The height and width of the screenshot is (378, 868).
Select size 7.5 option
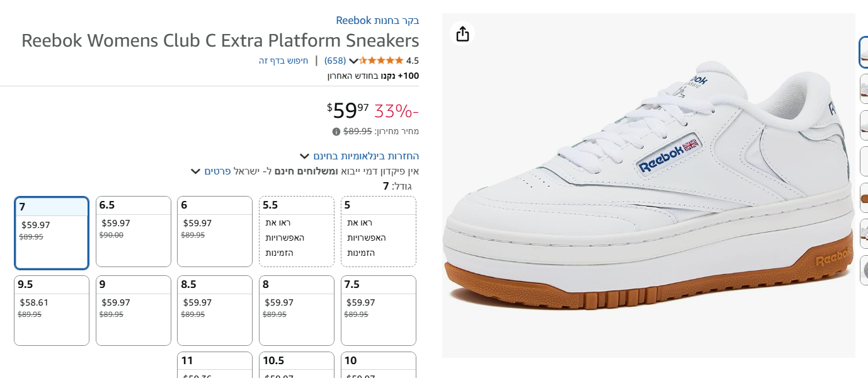pos(379,311)
